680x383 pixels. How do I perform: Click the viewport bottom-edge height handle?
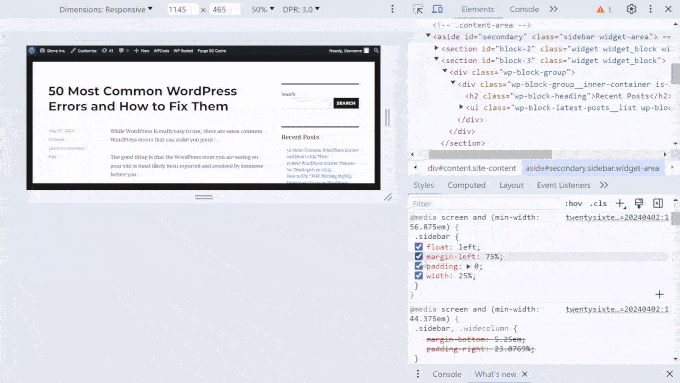coord(203,196)
